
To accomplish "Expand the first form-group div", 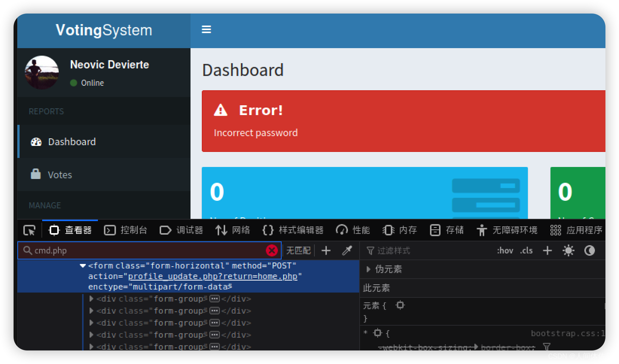I will click(x=91, y=299).
